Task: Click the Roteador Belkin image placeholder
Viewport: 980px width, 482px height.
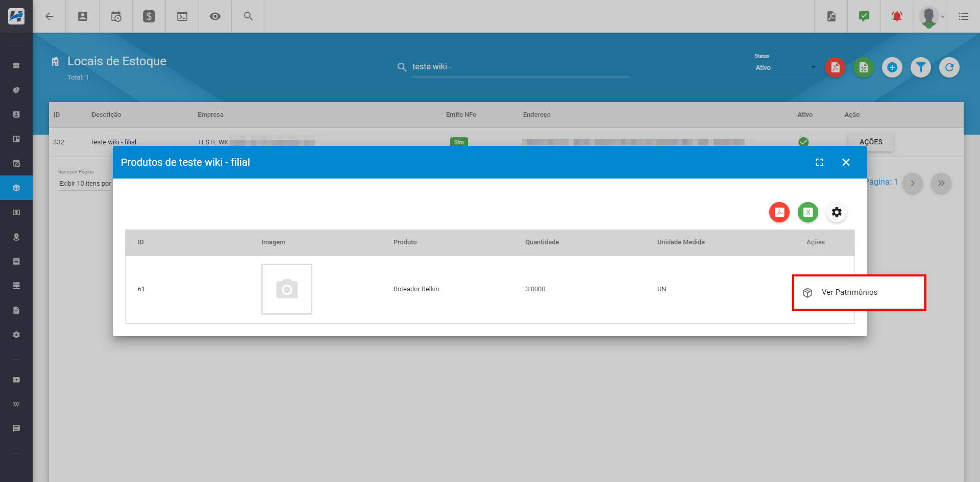Action: 287,289
